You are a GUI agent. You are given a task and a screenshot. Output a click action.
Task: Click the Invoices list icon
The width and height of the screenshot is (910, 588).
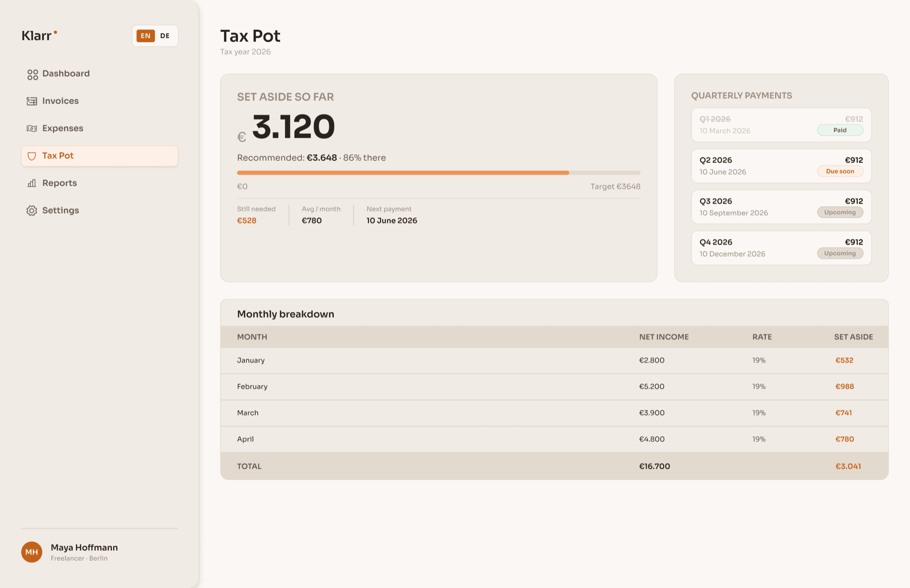(32, 101)
